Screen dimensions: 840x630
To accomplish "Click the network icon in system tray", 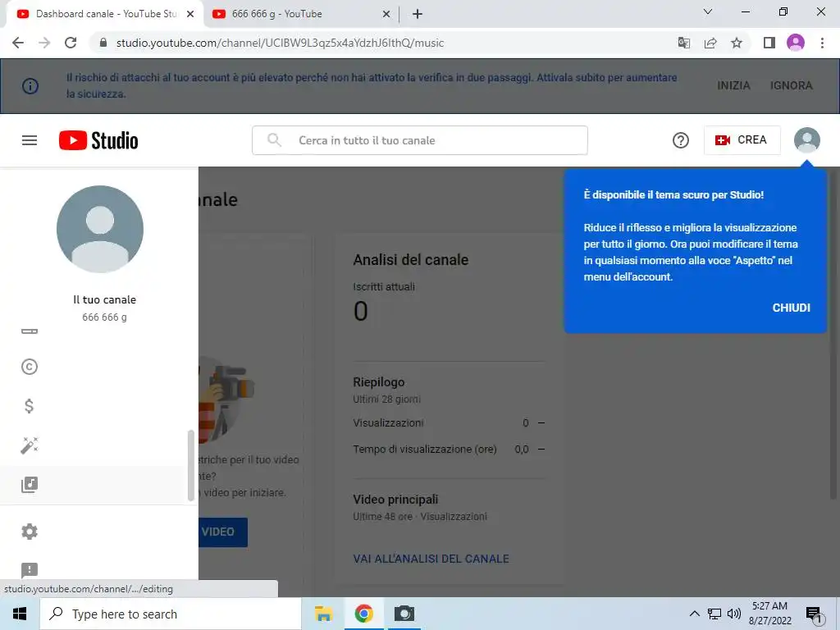I will point(714,614).
